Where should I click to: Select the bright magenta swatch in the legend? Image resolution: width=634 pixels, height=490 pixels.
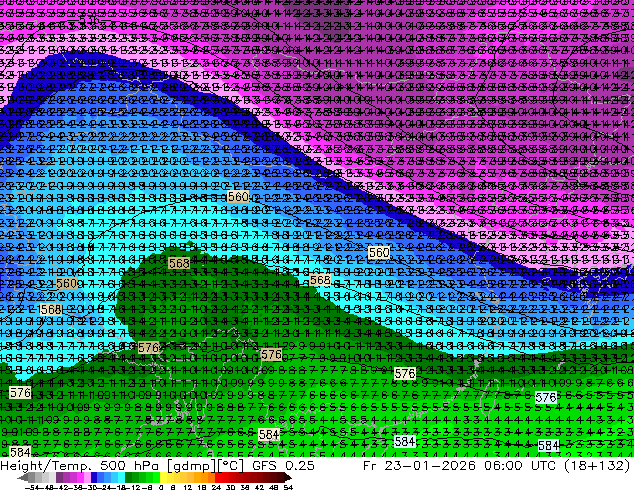[80, 478]
